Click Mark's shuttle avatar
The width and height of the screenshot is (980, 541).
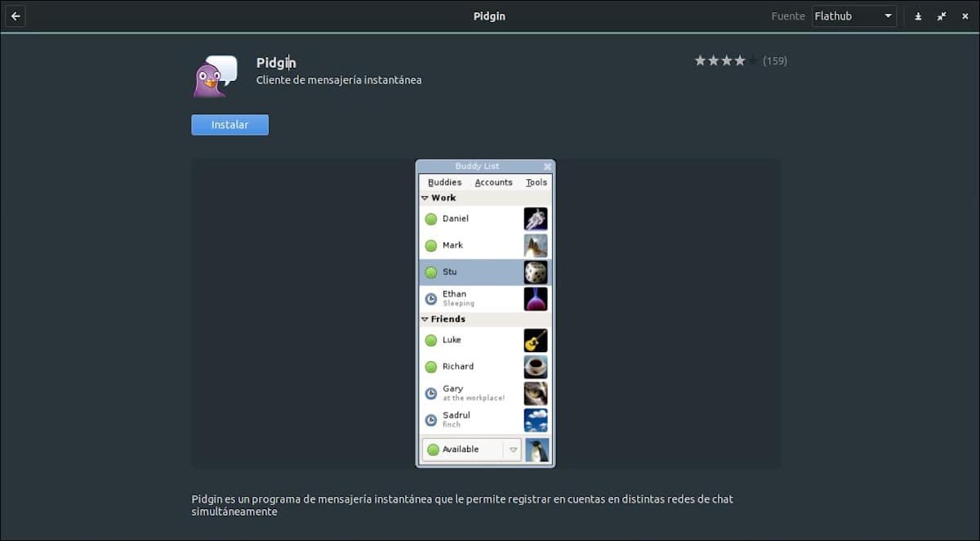[536, 245]
